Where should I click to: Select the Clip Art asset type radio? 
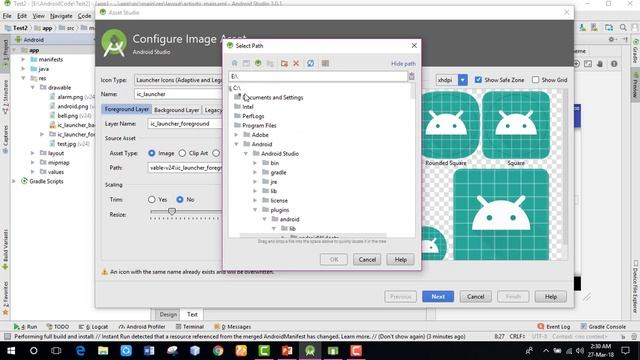pos(182,153)
